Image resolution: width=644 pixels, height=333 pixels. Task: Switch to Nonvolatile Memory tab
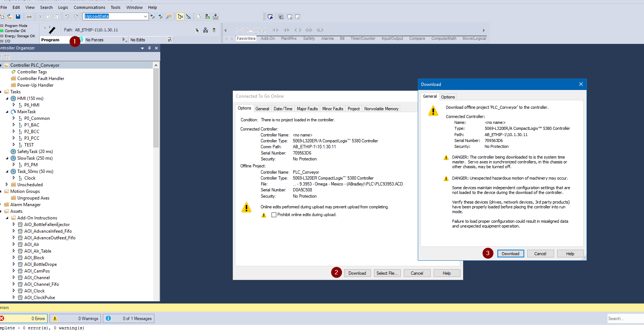[381, 109]
